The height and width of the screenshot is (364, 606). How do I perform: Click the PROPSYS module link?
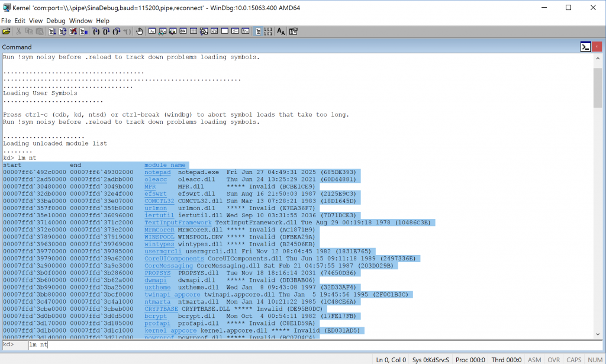pyautogui.click(x=157, y=273)
